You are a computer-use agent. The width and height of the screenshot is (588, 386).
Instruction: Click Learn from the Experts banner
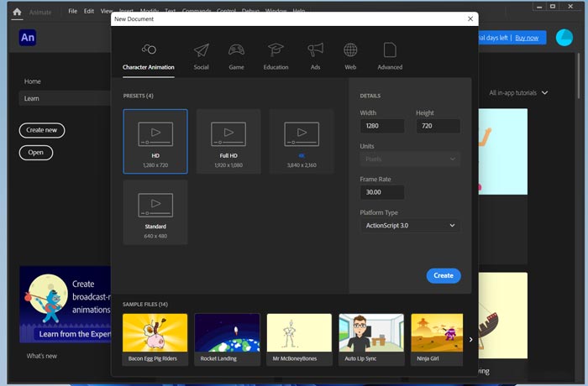66,305
